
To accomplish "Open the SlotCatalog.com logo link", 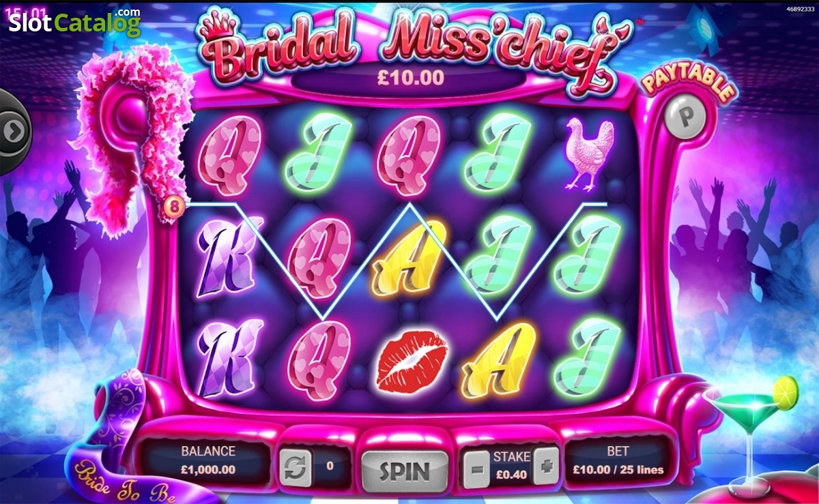I will [74, 23].
